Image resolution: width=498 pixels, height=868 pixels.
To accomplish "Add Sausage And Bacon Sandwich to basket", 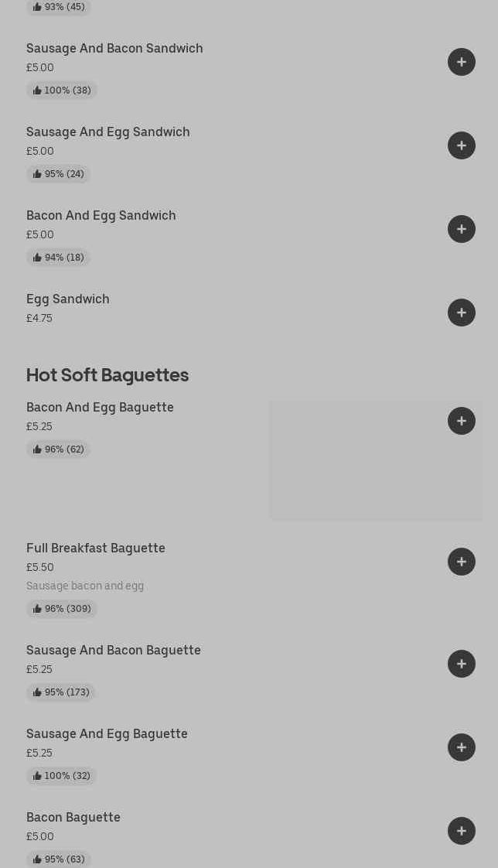I will (x=462, y=62).
